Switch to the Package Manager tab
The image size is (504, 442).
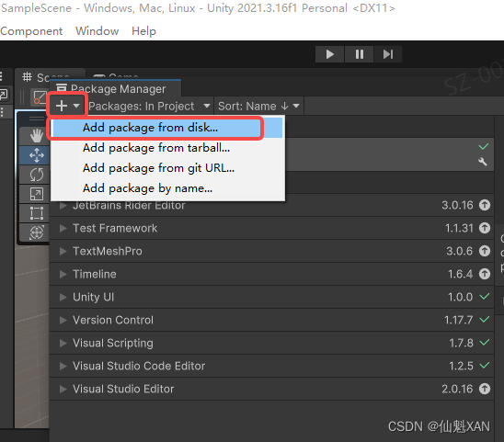(116, 88)
